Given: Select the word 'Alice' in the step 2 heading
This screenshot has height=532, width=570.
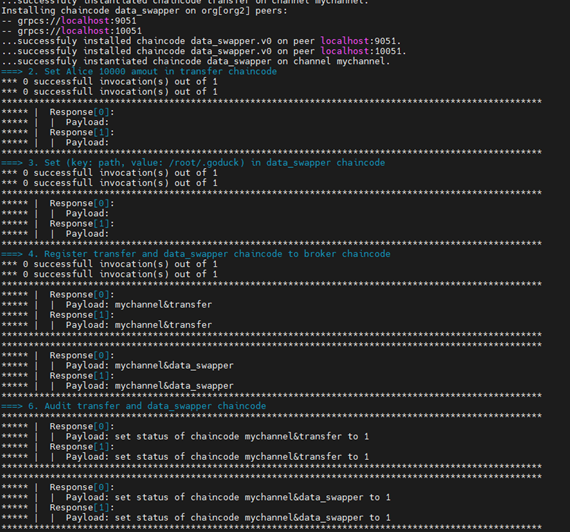Looking at the screenshot, I should (79, 72).
